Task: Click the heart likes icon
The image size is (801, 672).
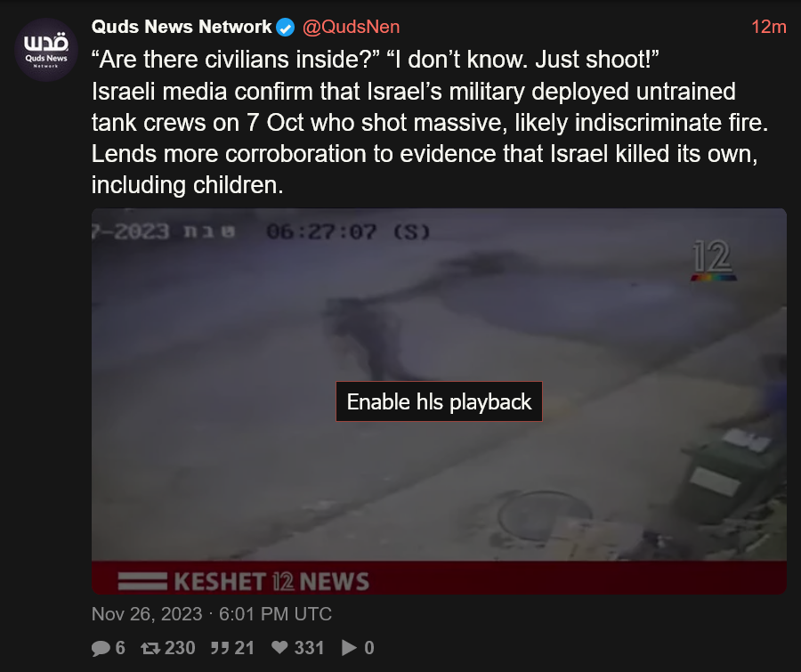Action: (279, 647)
